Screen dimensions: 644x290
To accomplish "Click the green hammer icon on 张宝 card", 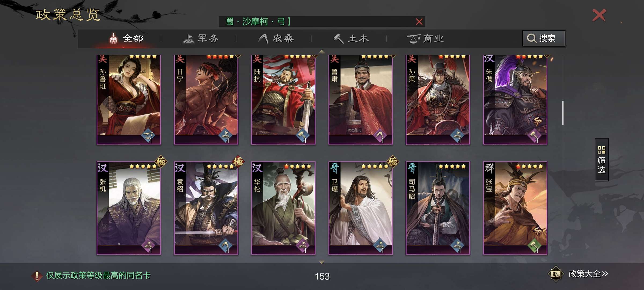I will coord(534,245).
